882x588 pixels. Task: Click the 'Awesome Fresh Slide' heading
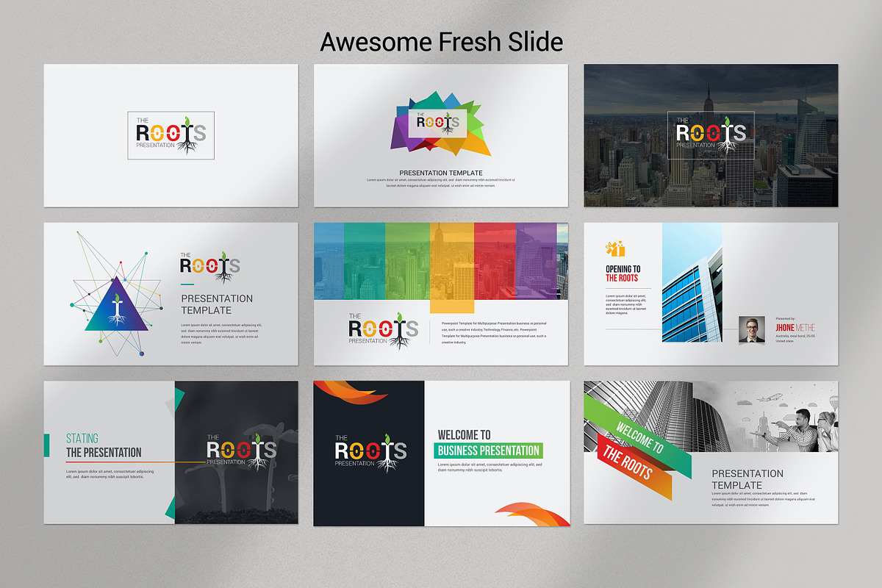click(x=442, y=42)
